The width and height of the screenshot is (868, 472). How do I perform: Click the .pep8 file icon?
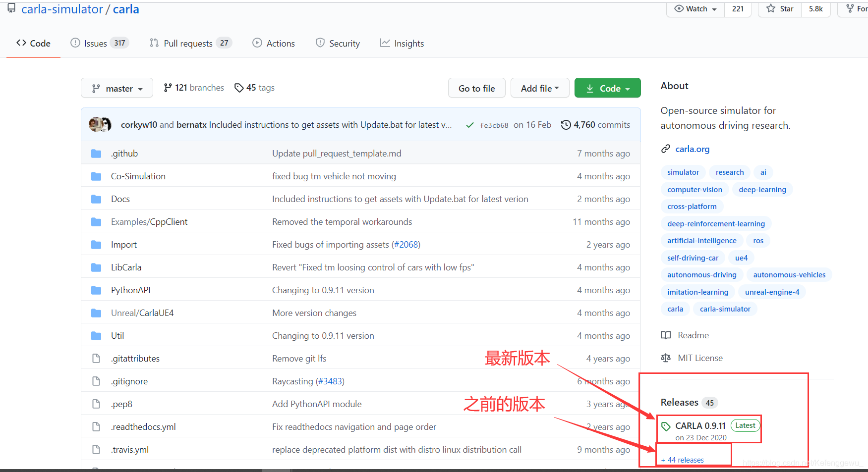96,404
